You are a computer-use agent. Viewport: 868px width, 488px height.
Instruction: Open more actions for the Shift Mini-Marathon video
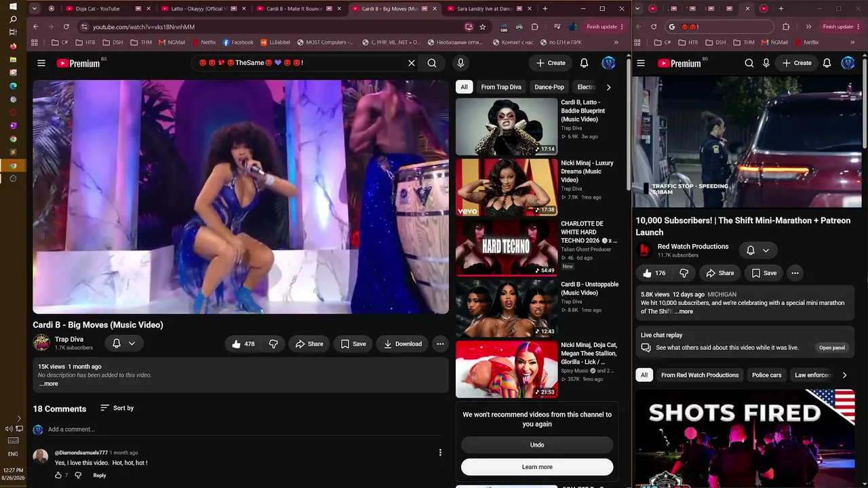(x=795, y=273)
